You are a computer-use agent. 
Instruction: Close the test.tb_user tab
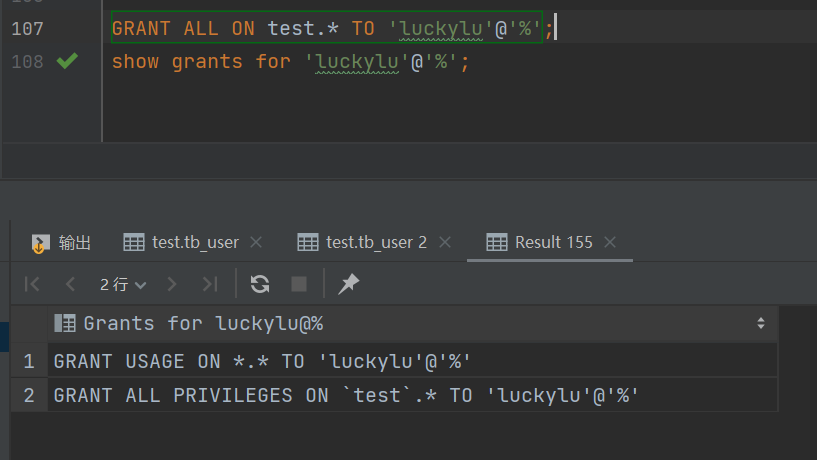(256, 242)
